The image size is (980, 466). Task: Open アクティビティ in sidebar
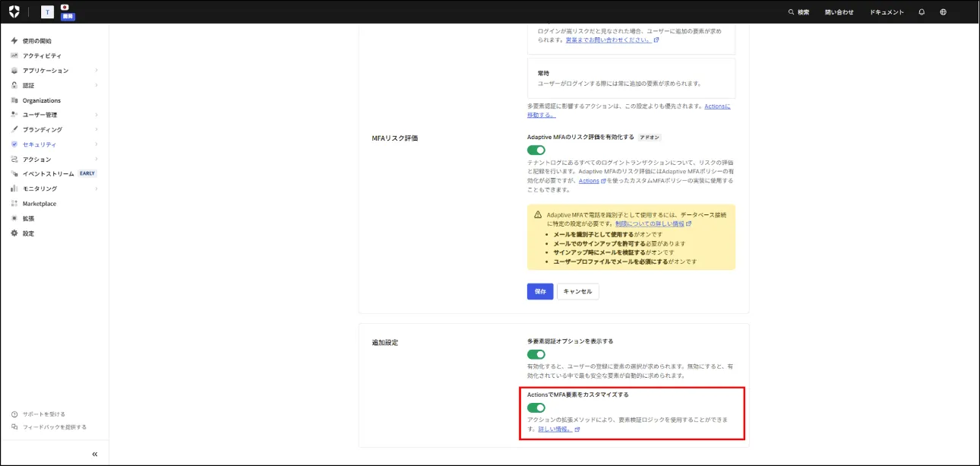coord(42,55)
